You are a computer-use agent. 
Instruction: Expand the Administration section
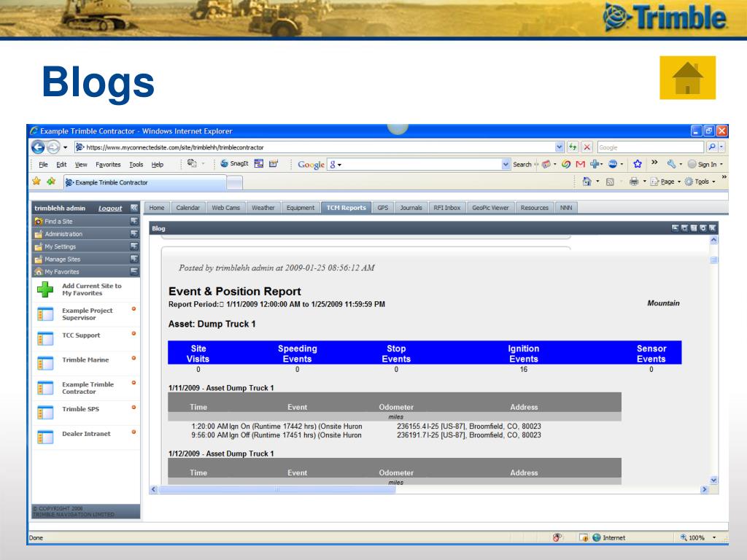click(134, 234)
